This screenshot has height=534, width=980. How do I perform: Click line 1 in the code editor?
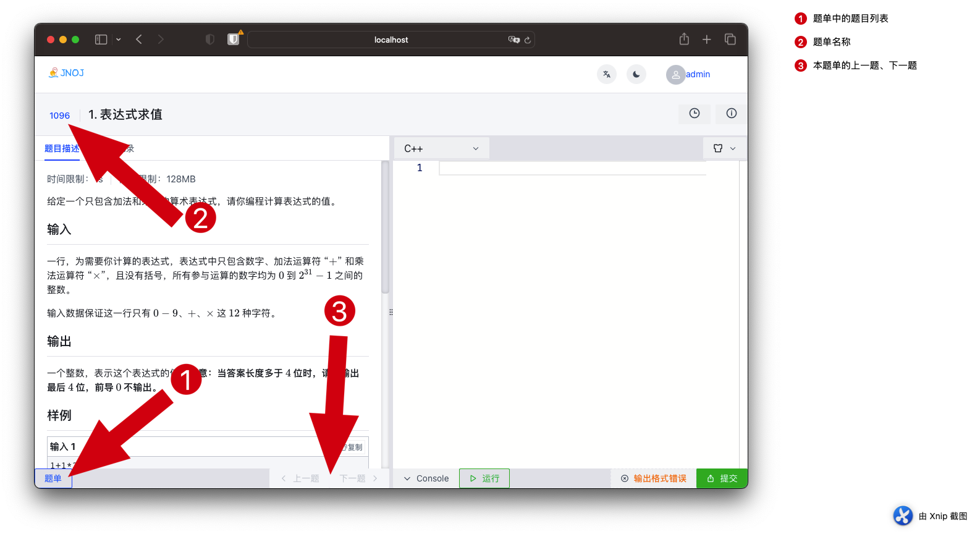click(x=572, y=168)
